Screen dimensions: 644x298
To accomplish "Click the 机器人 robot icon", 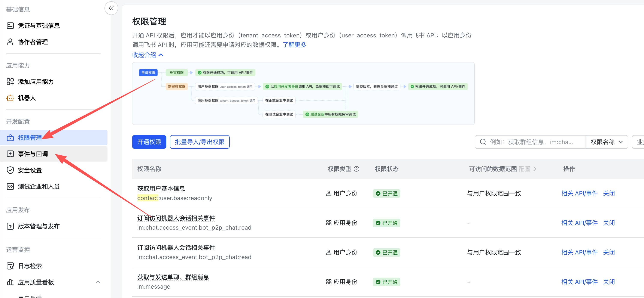I will point(10,98).
